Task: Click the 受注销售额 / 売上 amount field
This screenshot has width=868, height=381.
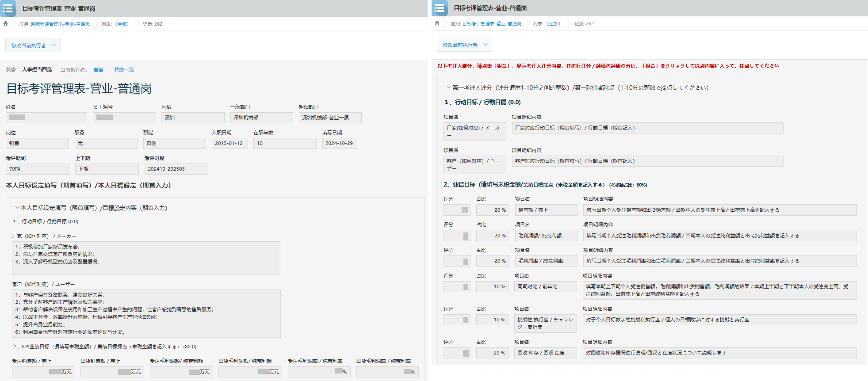Action: point(43,372)
